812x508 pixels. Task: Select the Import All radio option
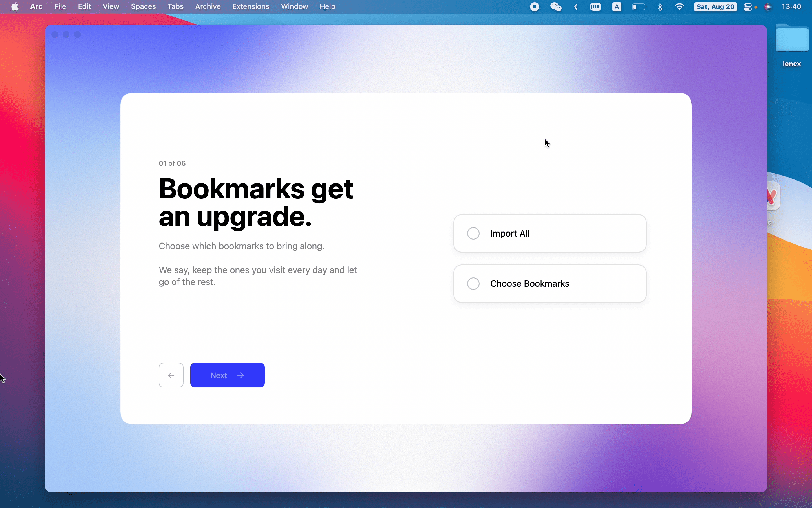click(x=550, y=233)
